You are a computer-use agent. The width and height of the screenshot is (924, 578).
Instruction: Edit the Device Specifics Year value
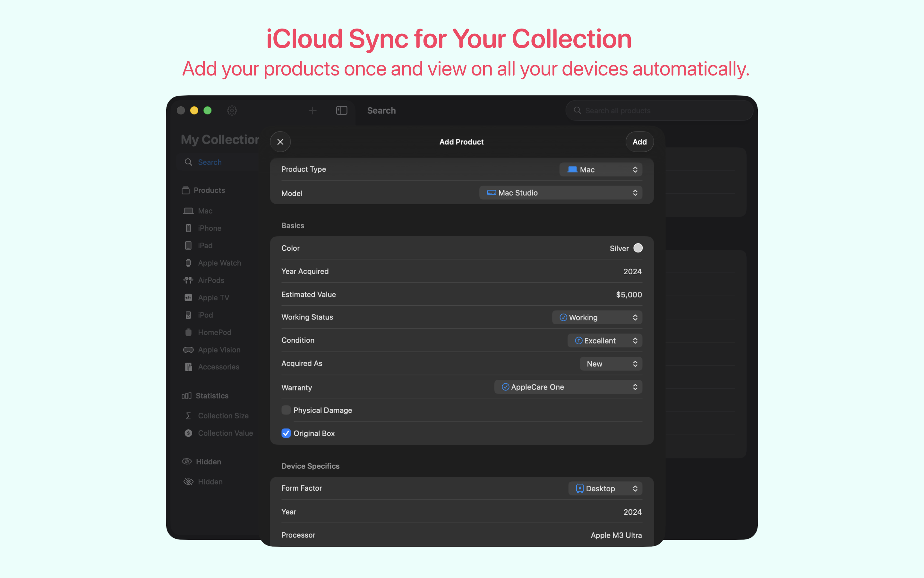632,512
